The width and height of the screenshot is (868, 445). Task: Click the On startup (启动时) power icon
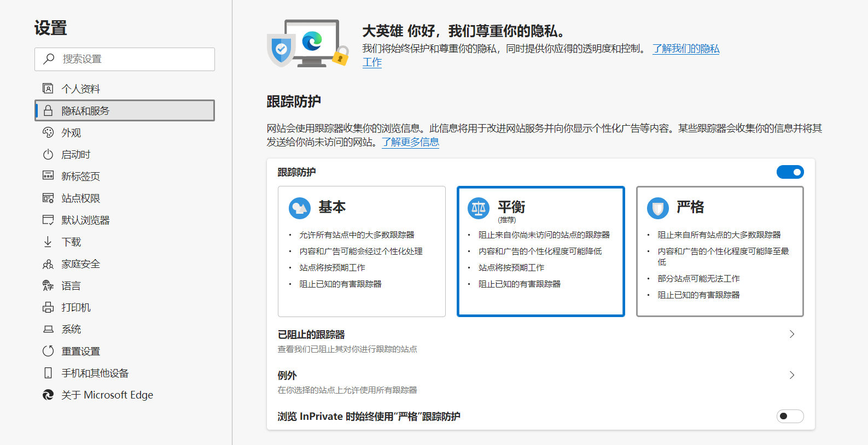(48, 154)
